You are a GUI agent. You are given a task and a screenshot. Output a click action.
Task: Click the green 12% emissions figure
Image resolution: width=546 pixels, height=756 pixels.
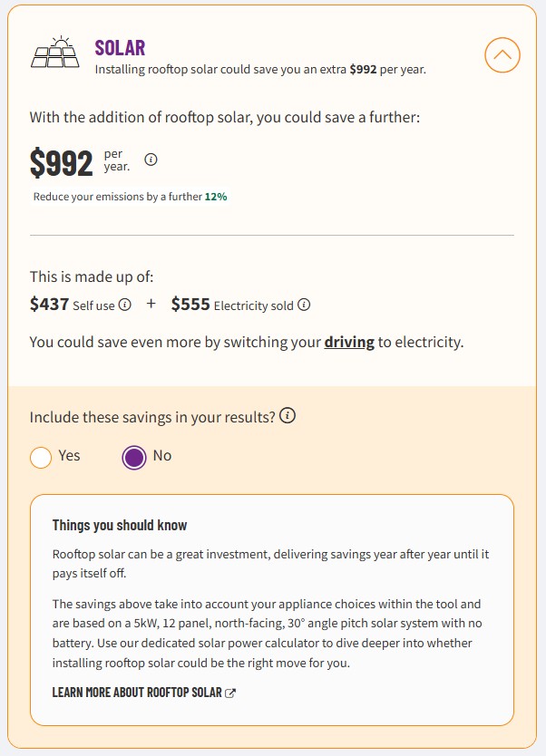click(x=216, y=197)
